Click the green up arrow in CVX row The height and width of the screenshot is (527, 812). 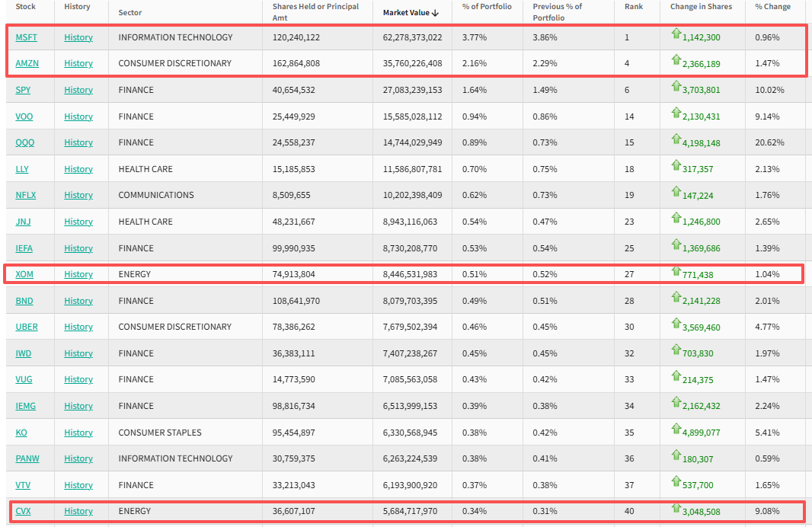(x=676, y=508)
